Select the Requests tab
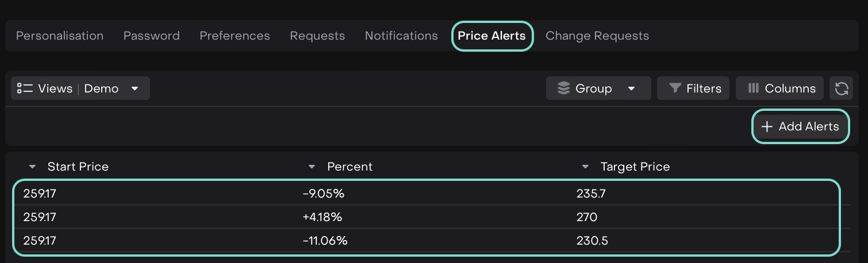Viewport: 868px width, 263px height. pos(317,36)
